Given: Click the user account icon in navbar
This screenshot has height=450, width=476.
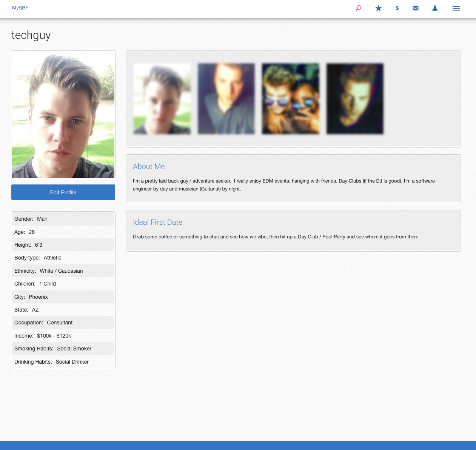Looking at the screenshot, I should (x=435, y=8).
